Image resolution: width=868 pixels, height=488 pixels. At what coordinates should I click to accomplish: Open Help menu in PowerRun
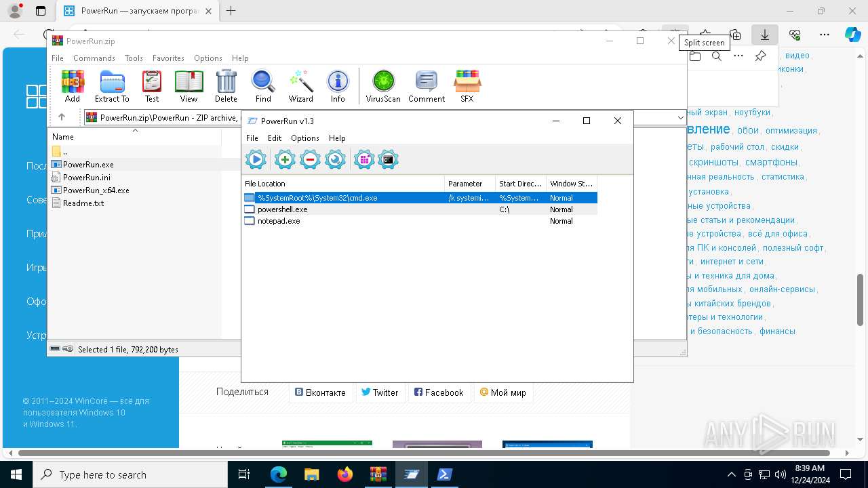[x=337, y=138]
